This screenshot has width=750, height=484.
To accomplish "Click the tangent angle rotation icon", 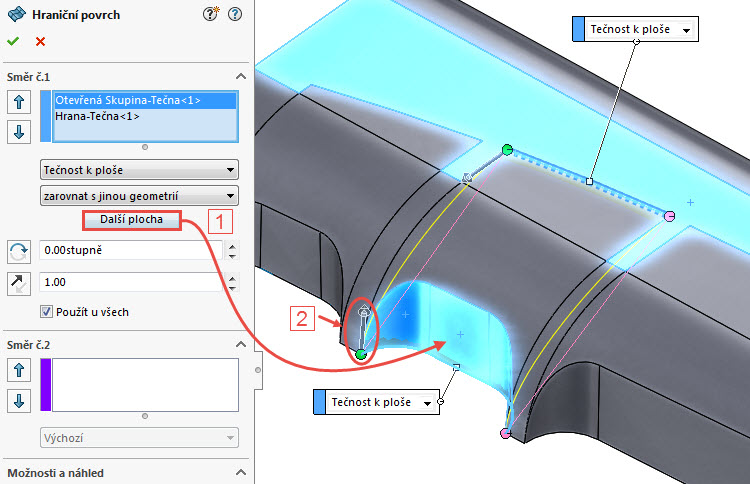I will [x=19, y=252].
